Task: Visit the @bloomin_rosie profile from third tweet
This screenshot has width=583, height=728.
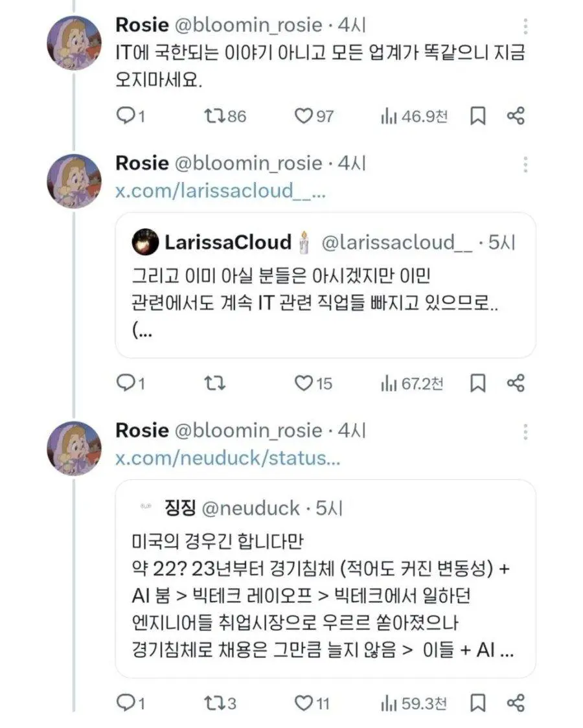Action: [x=249, y=430]
